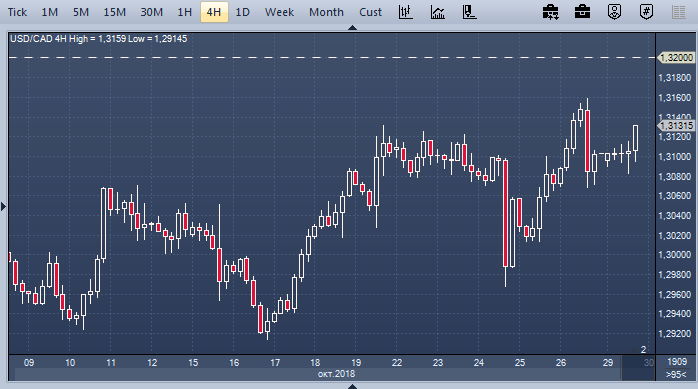Click the small 2 marker near chart corner

[x=643, y=350]
